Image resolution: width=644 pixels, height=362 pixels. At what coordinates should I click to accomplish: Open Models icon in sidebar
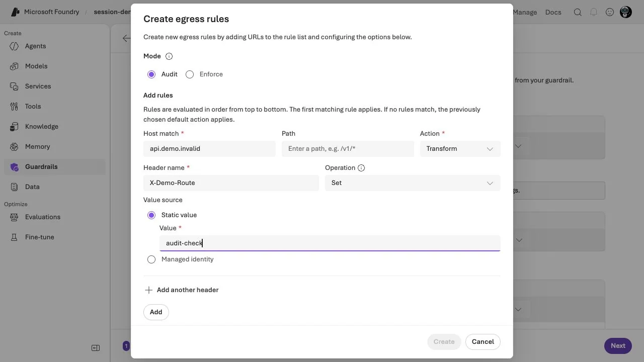tap(15, 66)
